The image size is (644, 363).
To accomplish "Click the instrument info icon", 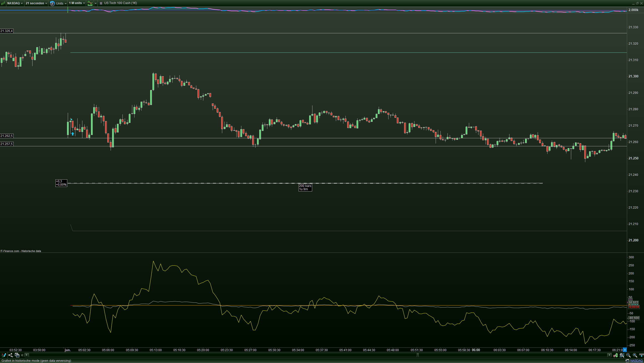I will coord(101,3).
